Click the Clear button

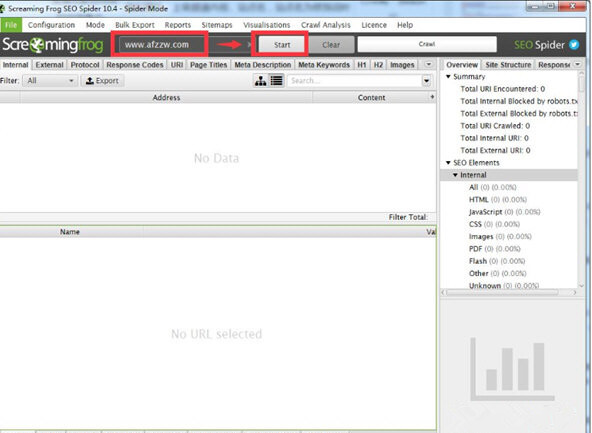point(331,45)
